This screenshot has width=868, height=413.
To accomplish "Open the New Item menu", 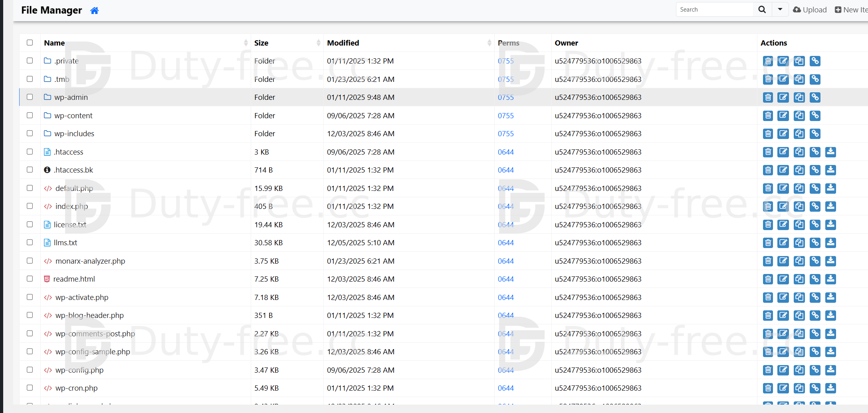I will (851, 10).
